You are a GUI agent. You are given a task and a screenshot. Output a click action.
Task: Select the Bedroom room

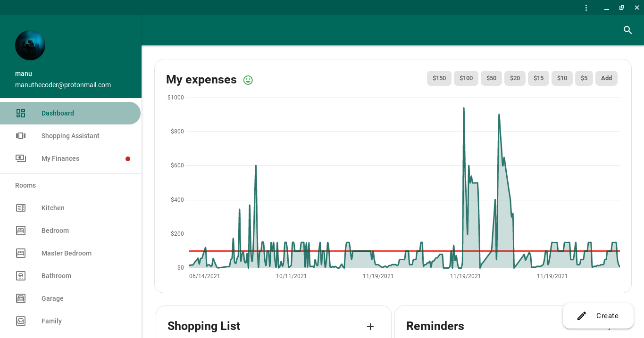point(70,231)
